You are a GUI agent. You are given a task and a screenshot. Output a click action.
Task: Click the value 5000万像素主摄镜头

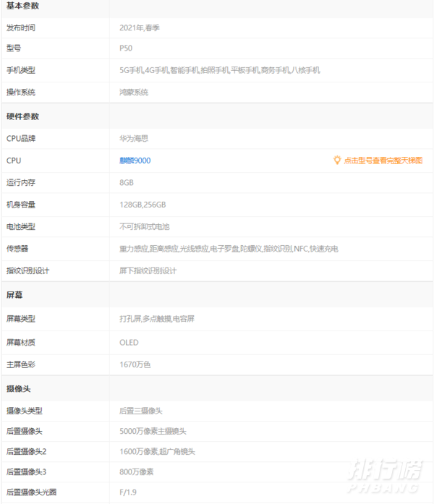(x=153, y=432)
